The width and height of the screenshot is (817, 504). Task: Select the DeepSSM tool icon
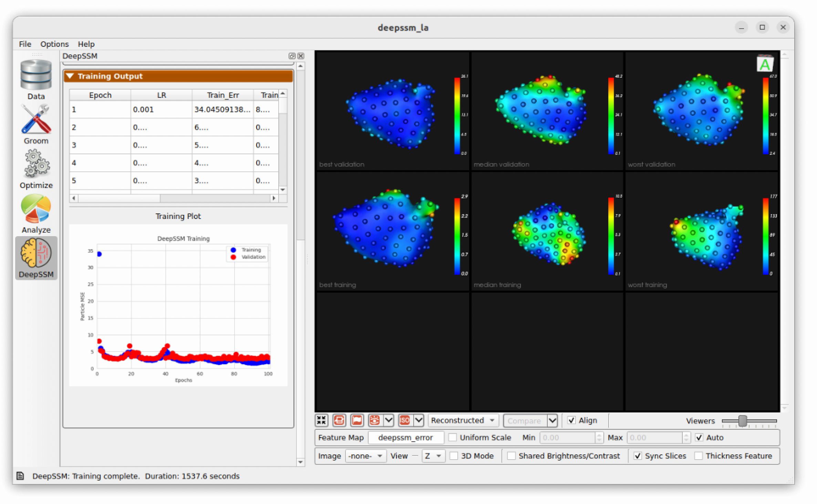36,258
